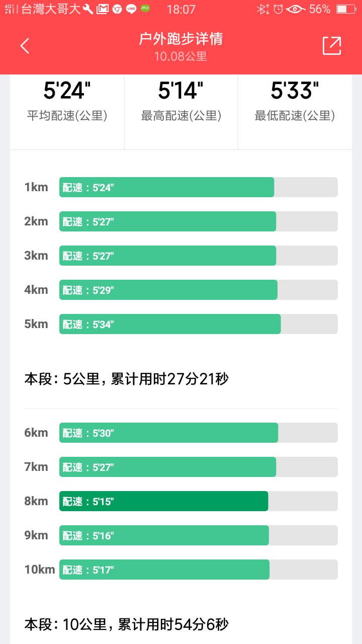The width and height of the screenshot is (362, 644).
Task: Tap the 户外跑步详情 title
Action: [181, 39]
